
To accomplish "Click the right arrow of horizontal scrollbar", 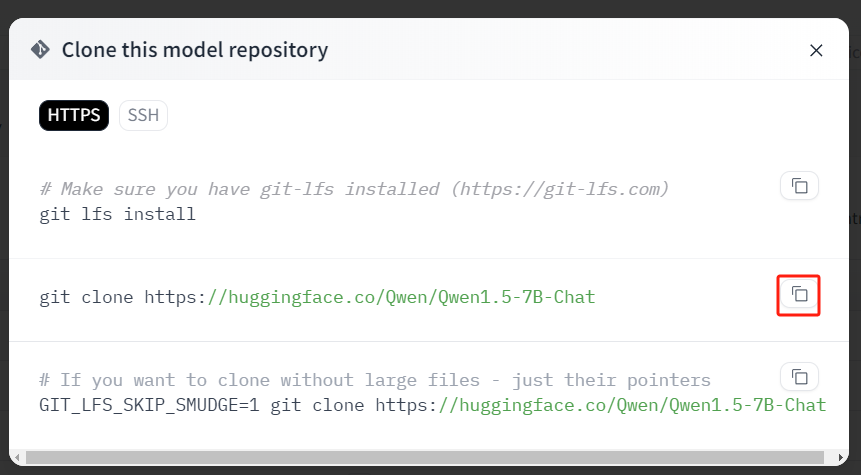I will coord(840,457).
